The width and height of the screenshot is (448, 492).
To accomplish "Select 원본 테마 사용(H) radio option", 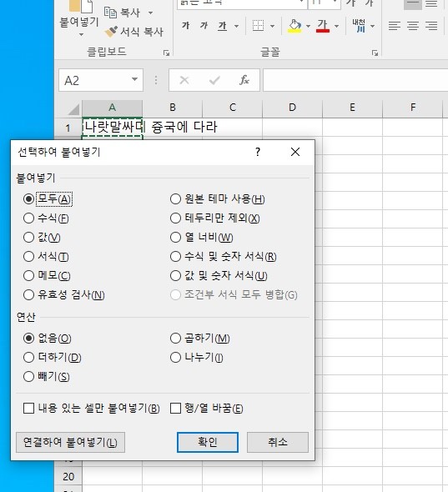I will tap(217, 199).
